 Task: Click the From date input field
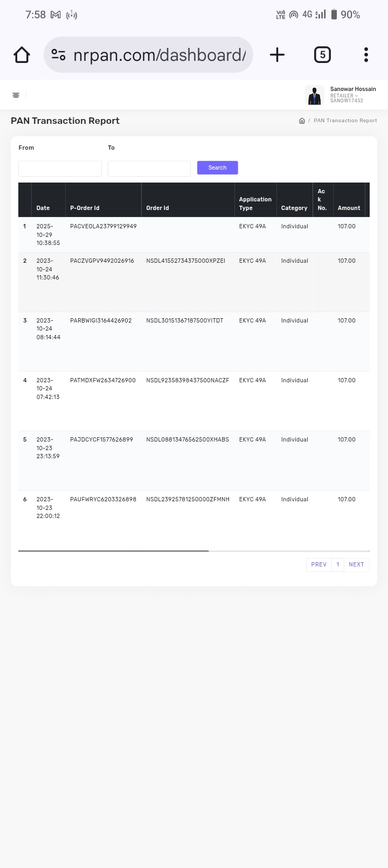[60, 169]
